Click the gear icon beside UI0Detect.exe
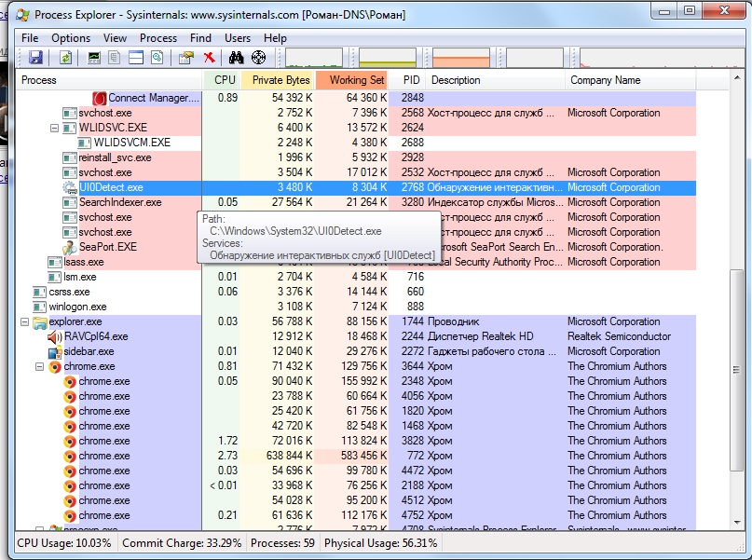The image size is (752, 560). (70, 188)
